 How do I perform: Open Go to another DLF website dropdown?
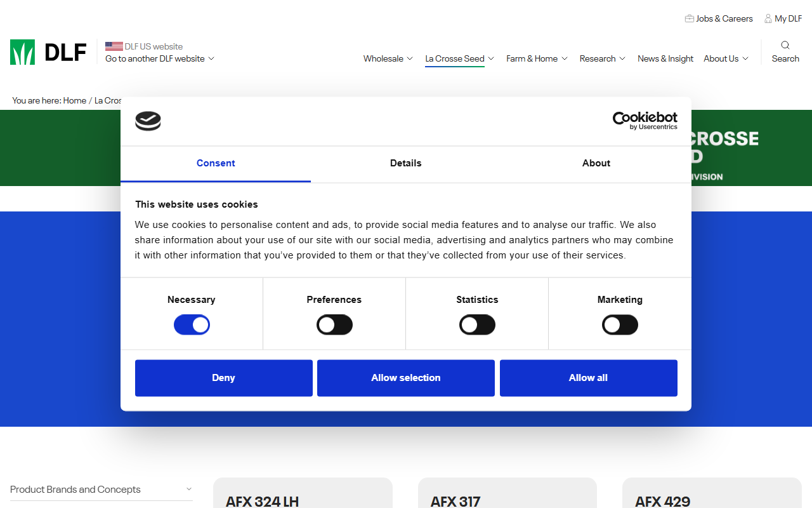tap(160, 58)
